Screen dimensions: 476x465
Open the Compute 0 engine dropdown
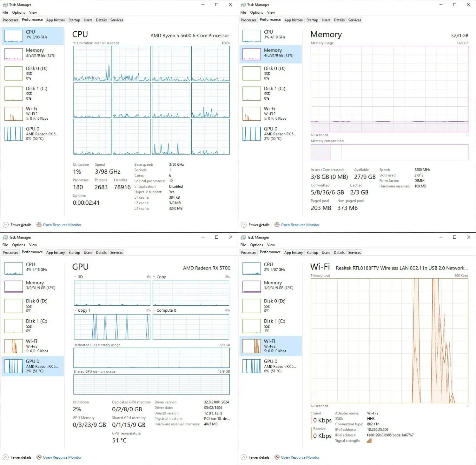(154, 310)
